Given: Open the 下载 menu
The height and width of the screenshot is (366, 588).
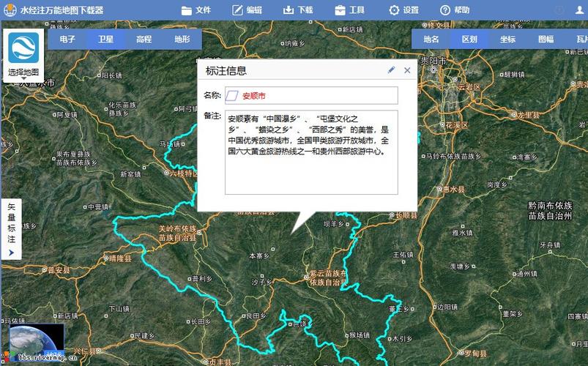Looking at the screenshot, I should coord(298,10).
